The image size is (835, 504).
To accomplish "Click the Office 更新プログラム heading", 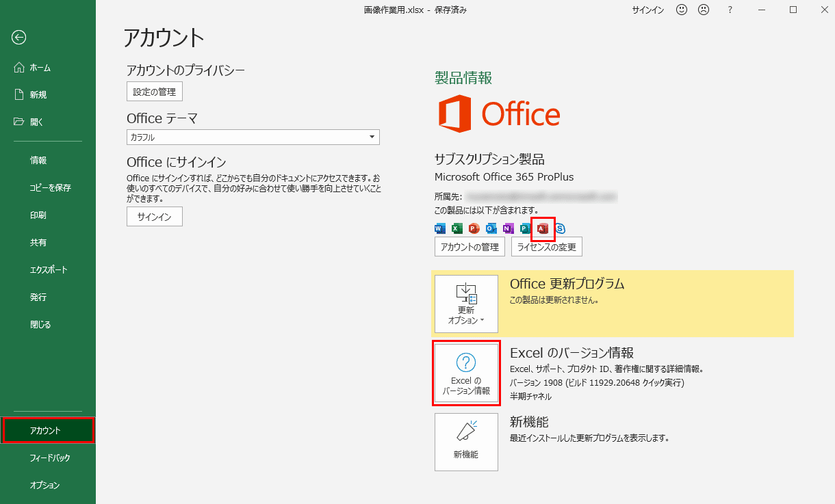I will [x=567, y=283].
